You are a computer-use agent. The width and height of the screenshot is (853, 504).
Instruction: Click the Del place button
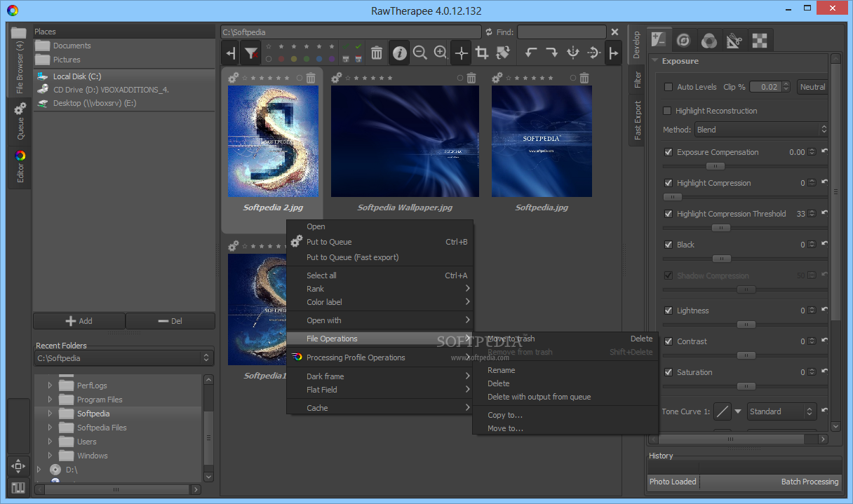tap(170, 321)
